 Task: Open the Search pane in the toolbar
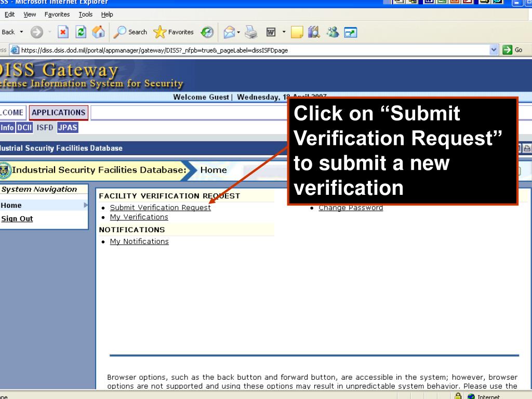[x=130, y=32]
